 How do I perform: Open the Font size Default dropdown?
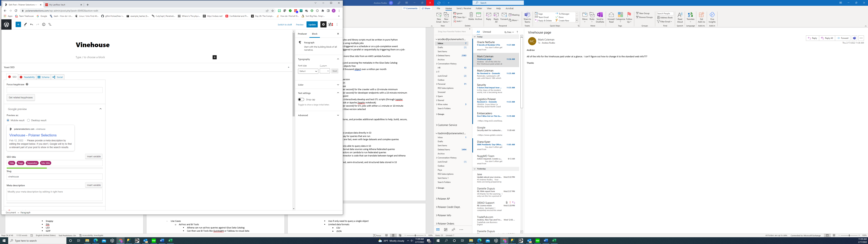308,71
